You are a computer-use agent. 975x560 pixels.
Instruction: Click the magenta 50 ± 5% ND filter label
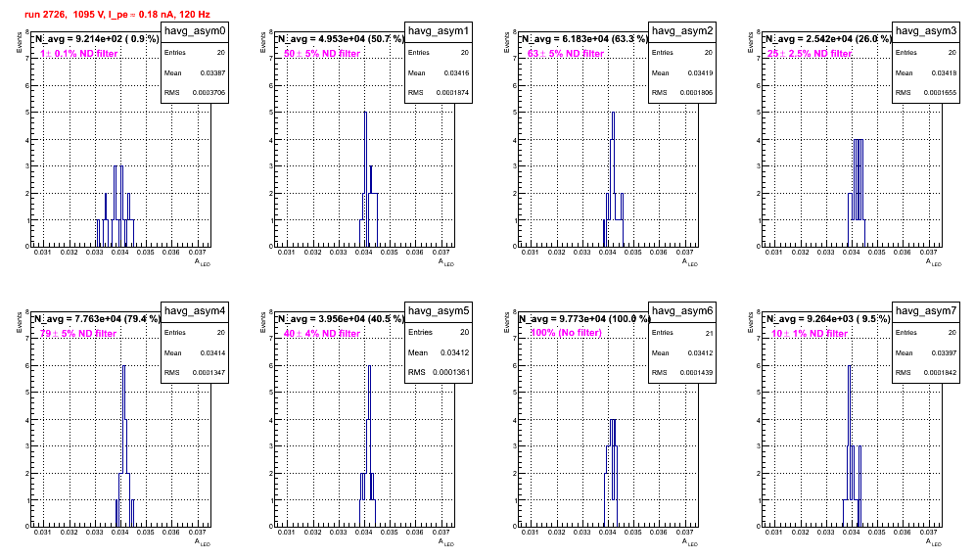click(322, 54)
